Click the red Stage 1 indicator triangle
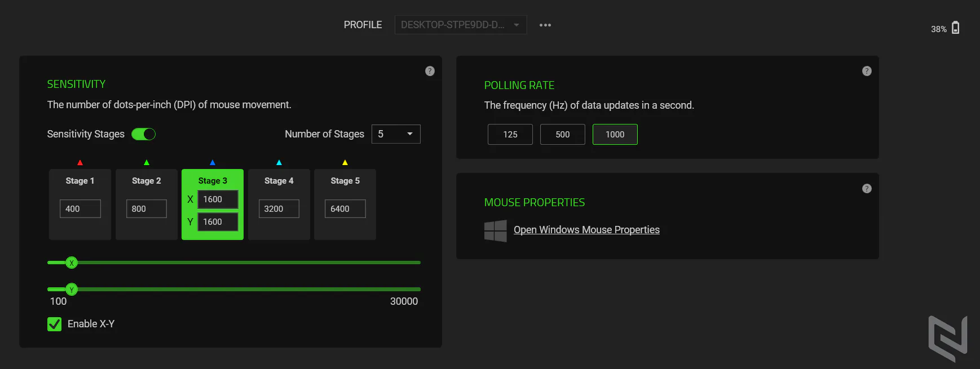Image resolution: width=980 pixels, height=369 pixels. pyautogui.click(x=80, y=162)
